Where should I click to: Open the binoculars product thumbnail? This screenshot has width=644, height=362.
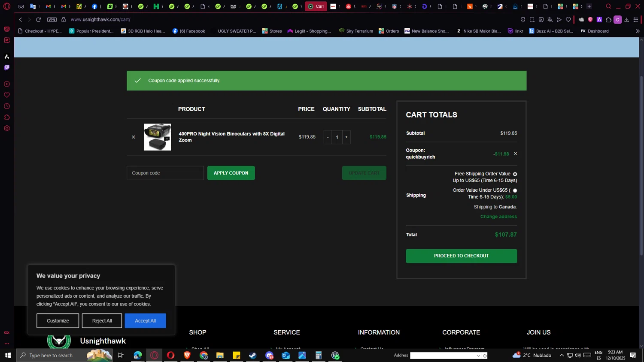[158, 137]
